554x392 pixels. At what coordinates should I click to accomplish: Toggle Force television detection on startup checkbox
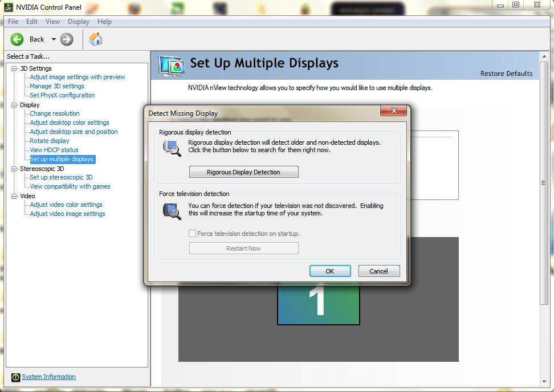click(x=192, y=233)
